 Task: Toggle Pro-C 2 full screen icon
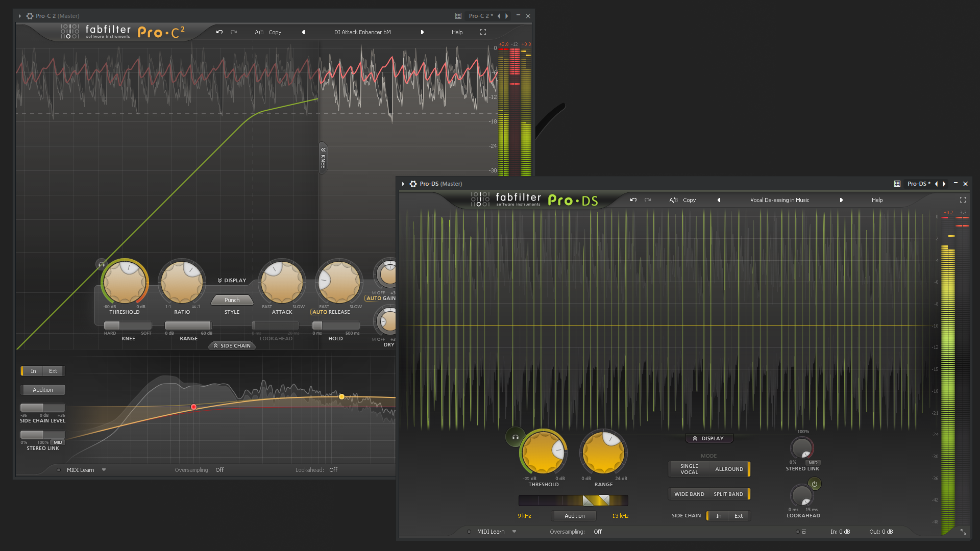coord(483,32)
